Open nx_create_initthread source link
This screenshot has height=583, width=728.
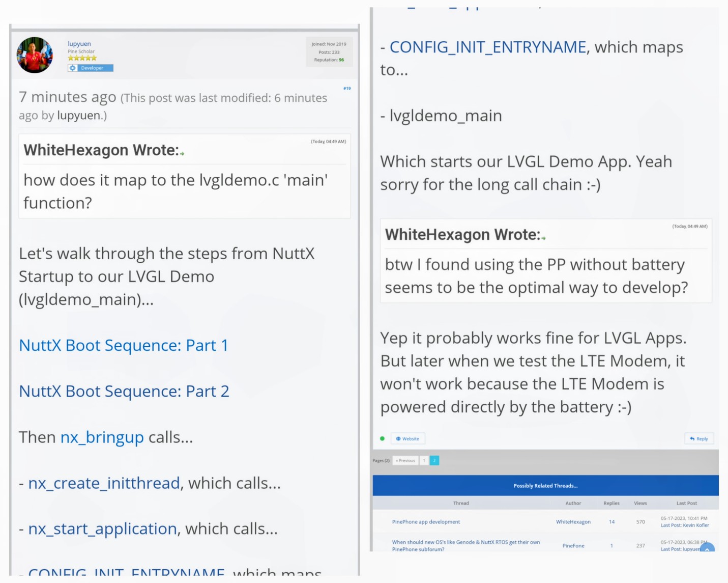pyautogui.click(x=104, y=483)
